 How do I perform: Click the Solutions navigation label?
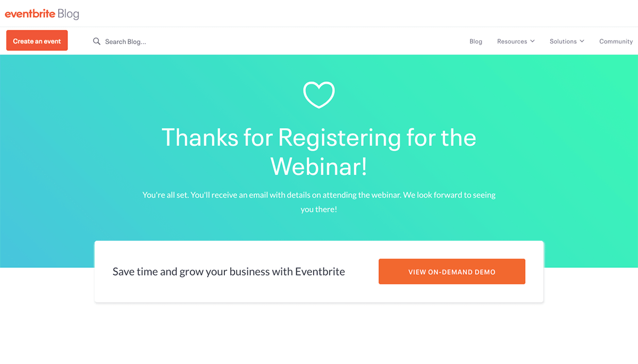(x=563, y=41)
